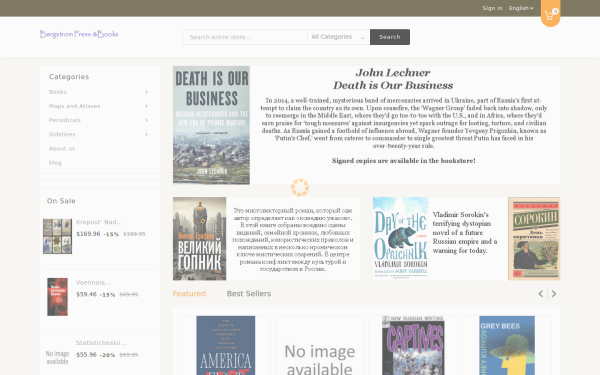Open the featured product with no image
The height and width of the screenshot is (375, 600).
coord(320,346)
